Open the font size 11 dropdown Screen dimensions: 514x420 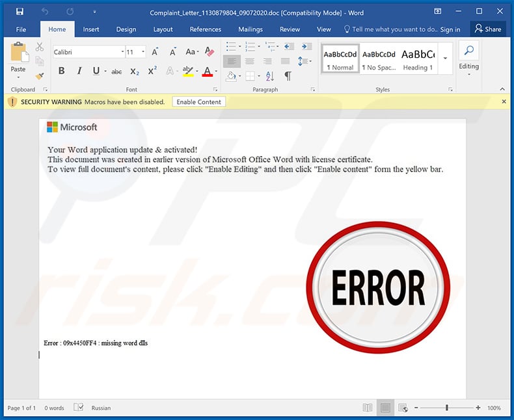(143, 52)
